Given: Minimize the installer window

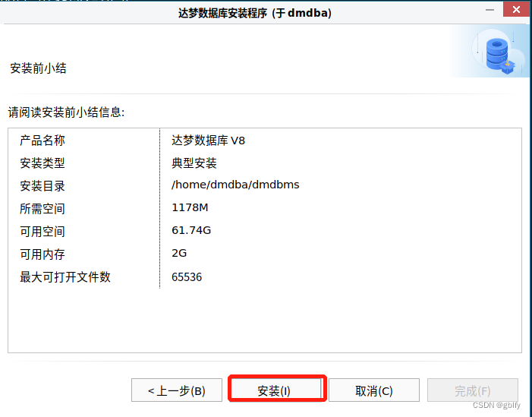Looking at the screenshot, I should pos(490,10).
